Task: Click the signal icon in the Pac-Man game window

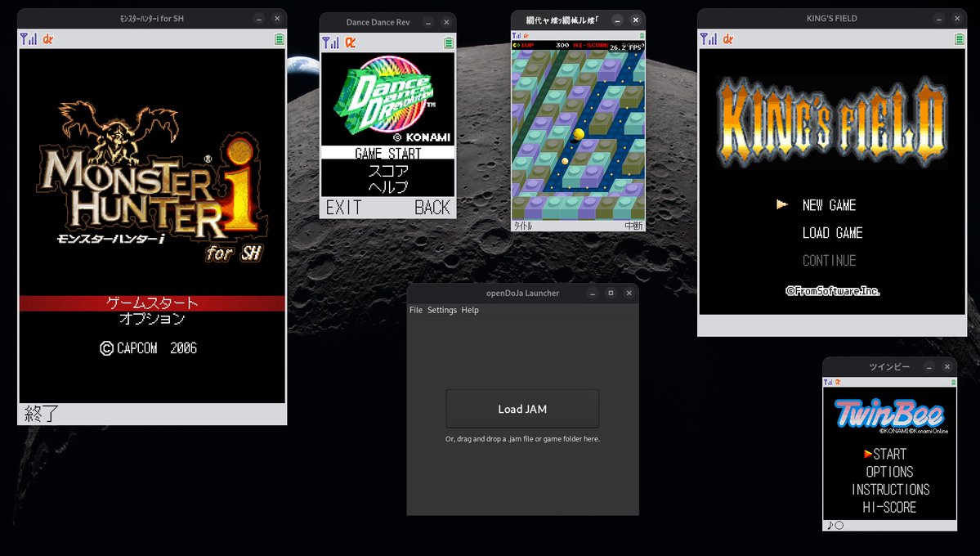Action: tap(517, 36)
